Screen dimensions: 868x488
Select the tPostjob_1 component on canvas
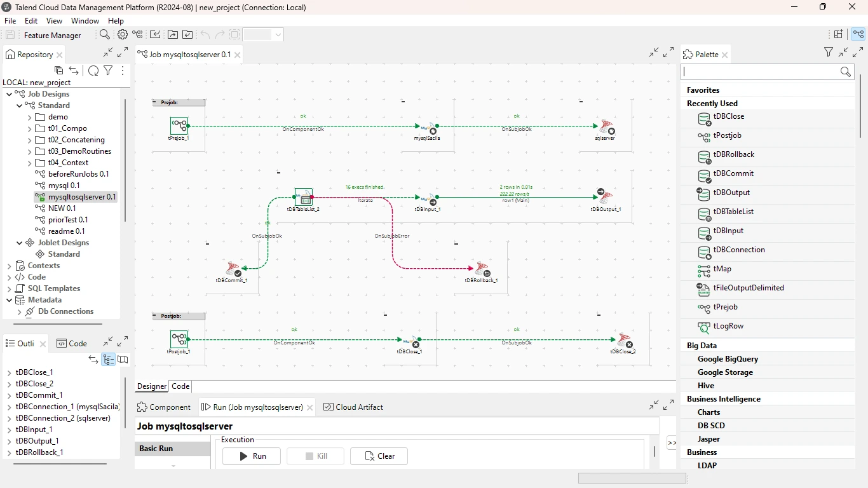[179, 339]
